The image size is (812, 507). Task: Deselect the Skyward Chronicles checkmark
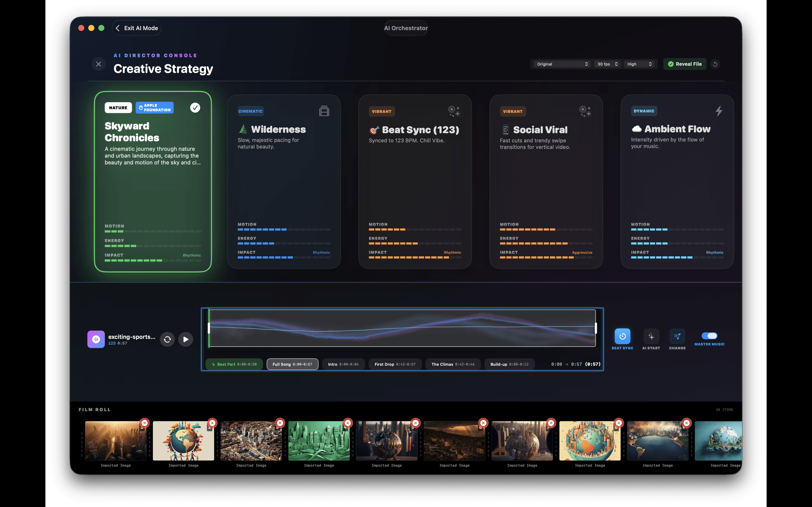(195, 107)
